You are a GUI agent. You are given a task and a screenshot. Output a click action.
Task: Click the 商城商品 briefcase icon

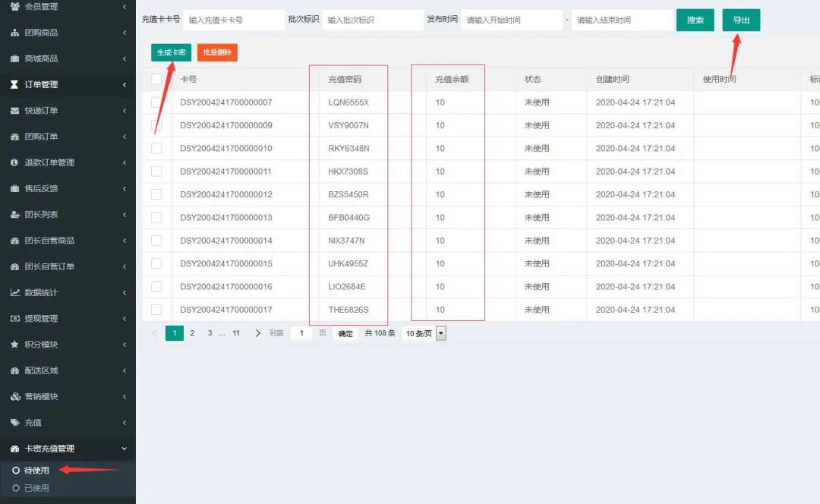point(15,58)
